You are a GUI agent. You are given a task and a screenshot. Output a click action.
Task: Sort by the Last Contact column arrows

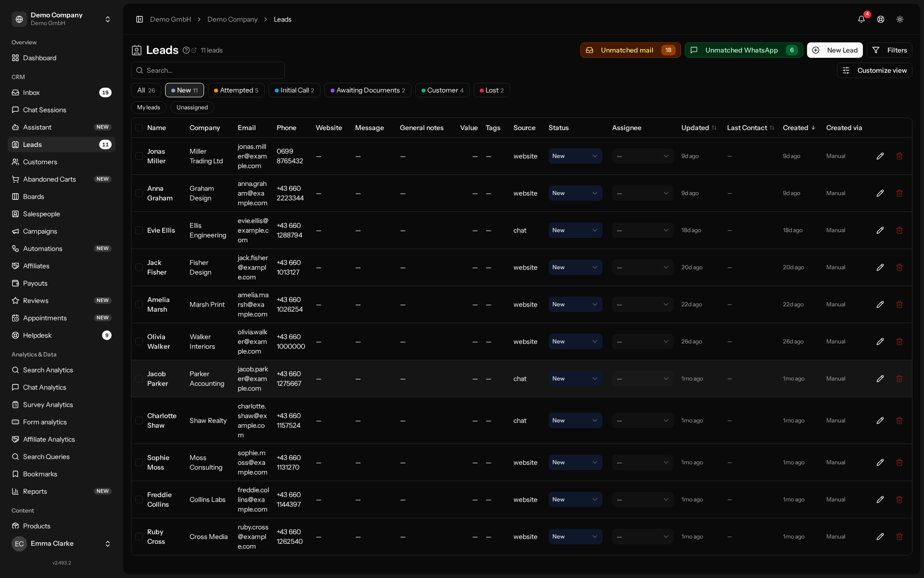coord(772,128)
